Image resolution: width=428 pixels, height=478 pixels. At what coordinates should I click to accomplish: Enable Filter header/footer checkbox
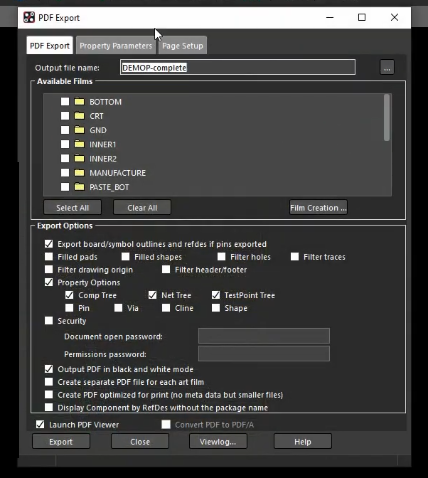[166, 269]
